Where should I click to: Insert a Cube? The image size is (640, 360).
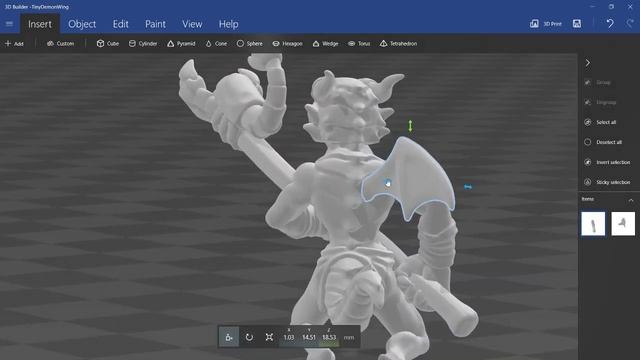click(108, 43)
